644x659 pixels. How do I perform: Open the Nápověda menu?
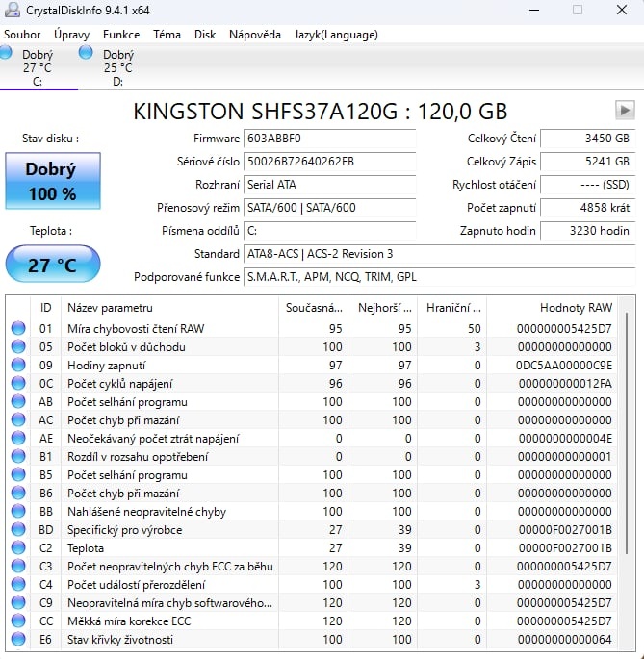pos(255,35)
